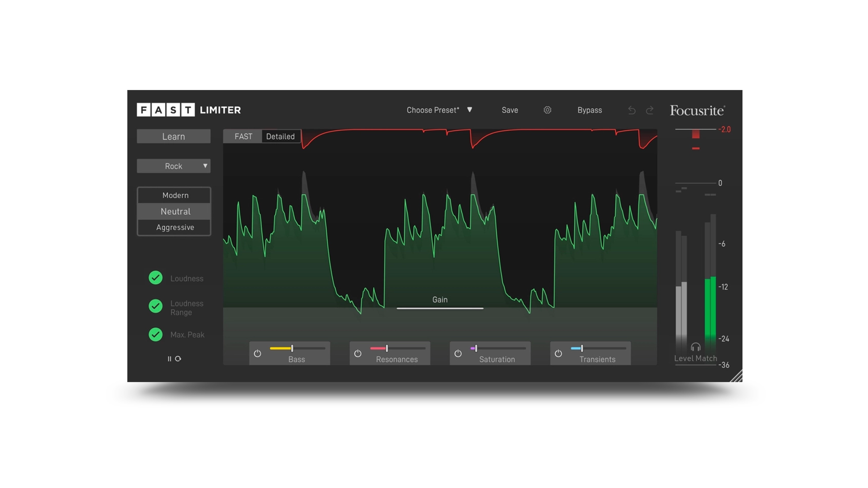The width and height of the screenshot is (868, 488).
Task: Reset analysis with the refresh icon
Action: tap(178, 359)
